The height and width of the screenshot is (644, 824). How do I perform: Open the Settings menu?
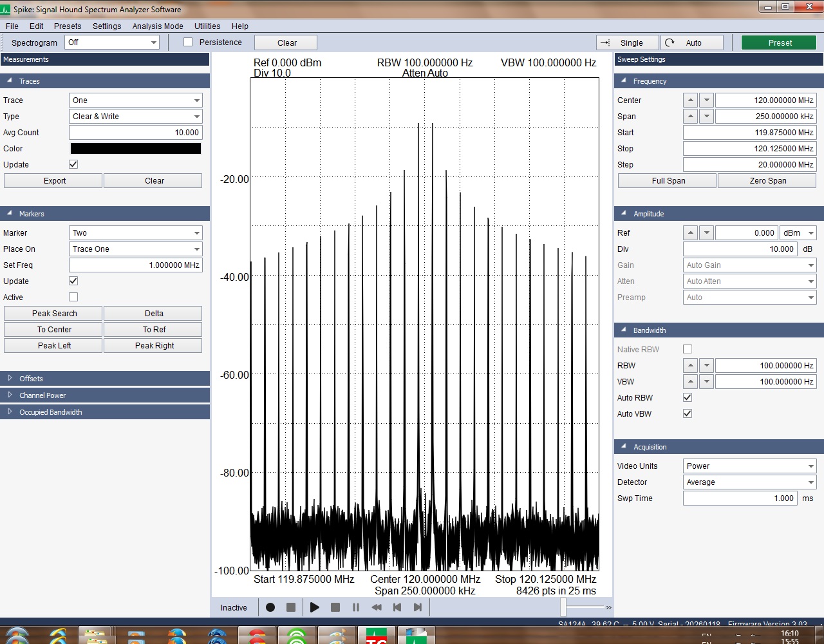pos(107,26)
